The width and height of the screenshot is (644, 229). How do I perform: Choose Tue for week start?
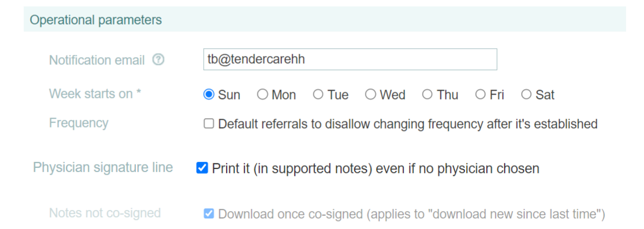point(318,95)
